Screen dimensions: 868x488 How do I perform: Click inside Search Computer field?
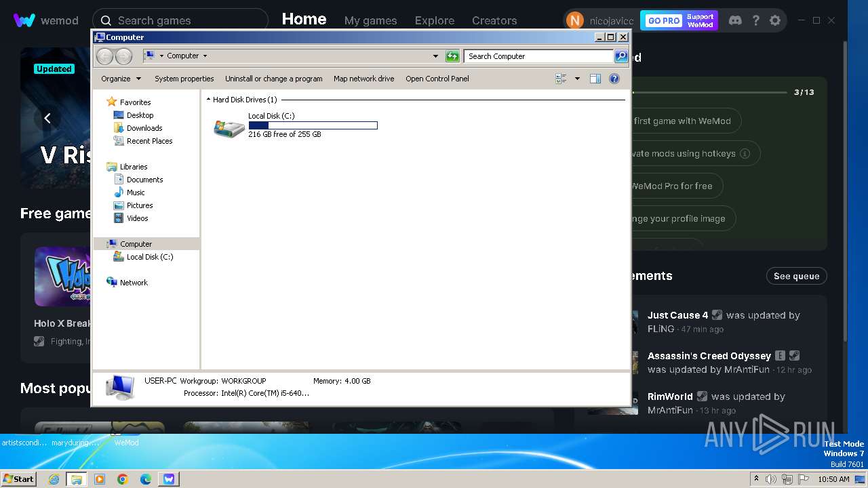539,56
